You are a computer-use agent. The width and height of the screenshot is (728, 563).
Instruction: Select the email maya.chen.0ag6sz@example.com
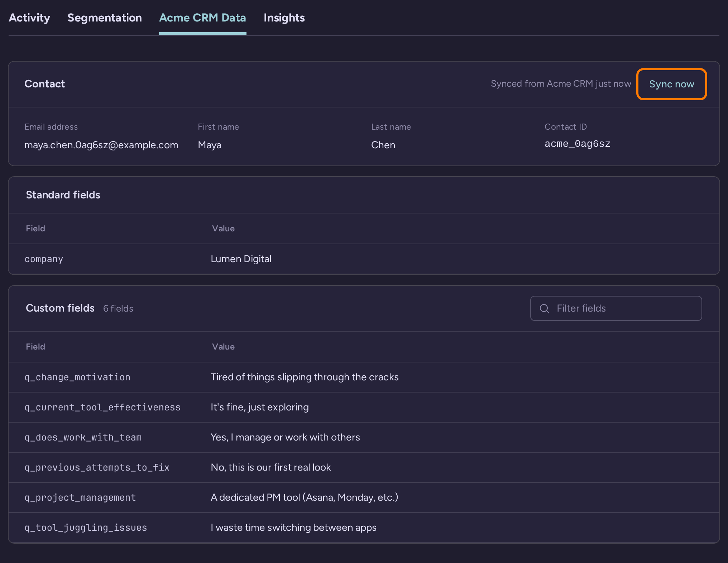coord(101,145)
